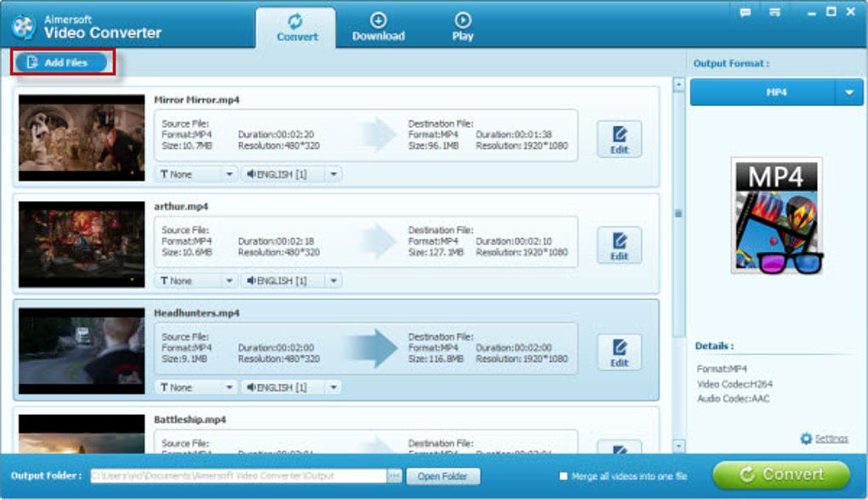Open the feedback chat icon in title bar

pyautogui.click(x=745, y=12)
